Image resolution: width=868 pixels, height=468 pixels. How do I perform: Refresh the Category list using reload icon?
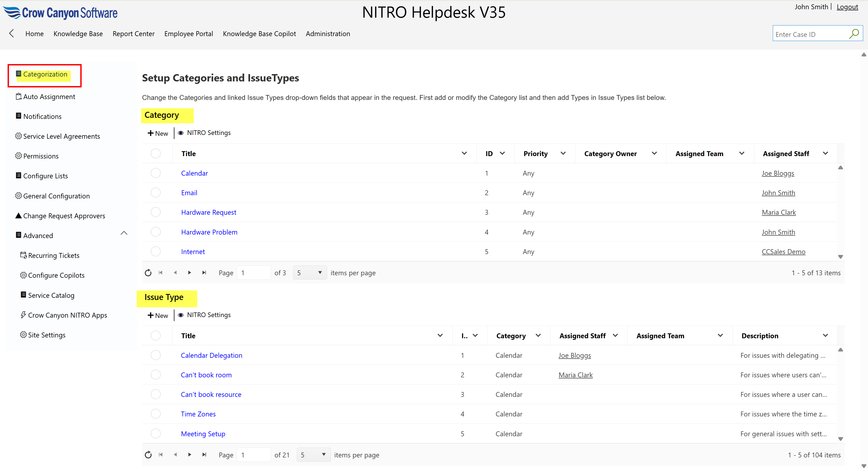coord(148,273)
